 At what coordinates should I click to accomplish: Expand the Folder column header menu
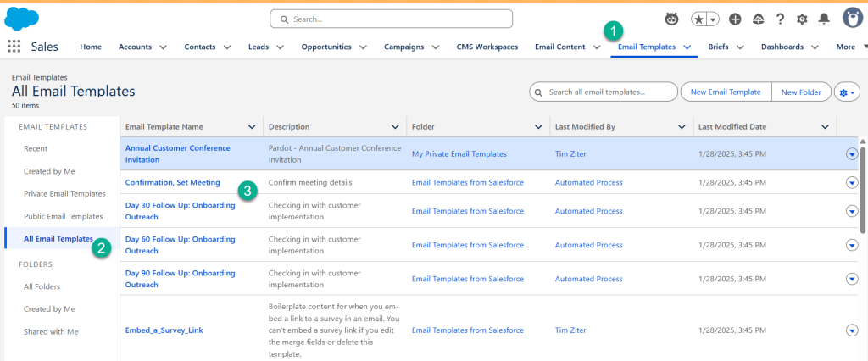tap(538, 127)
